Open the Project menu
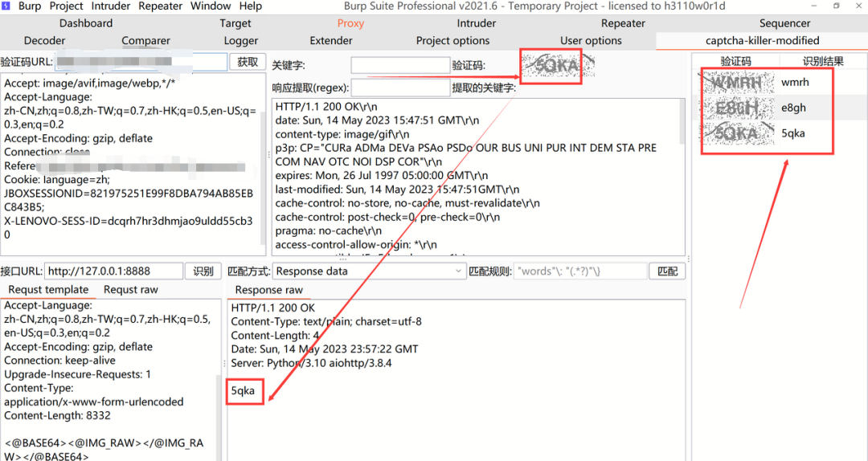The height and width of the screenshot is (461, 868). point(66,6)
